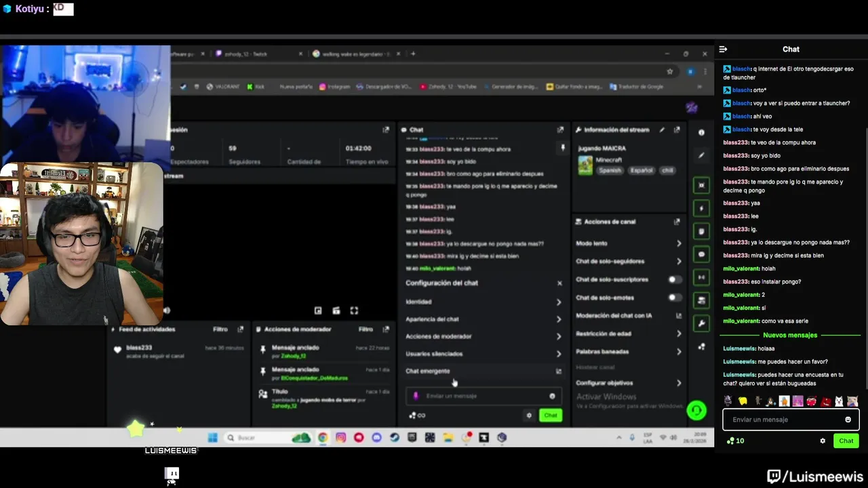Viewport: 868px width, 488px height.
Task: Click the Spanish stream tag
Action: pos(610,170)
